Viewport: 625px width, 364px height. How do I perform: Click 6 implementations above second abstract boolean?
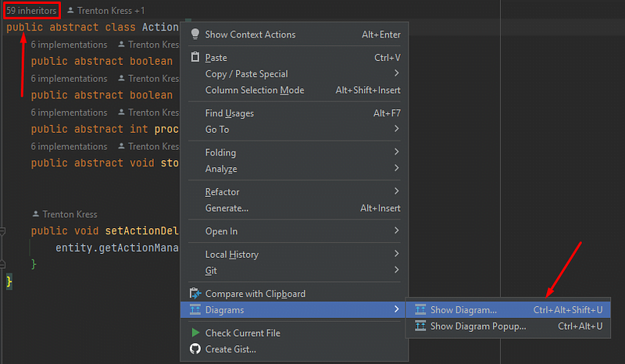(69, 79)
